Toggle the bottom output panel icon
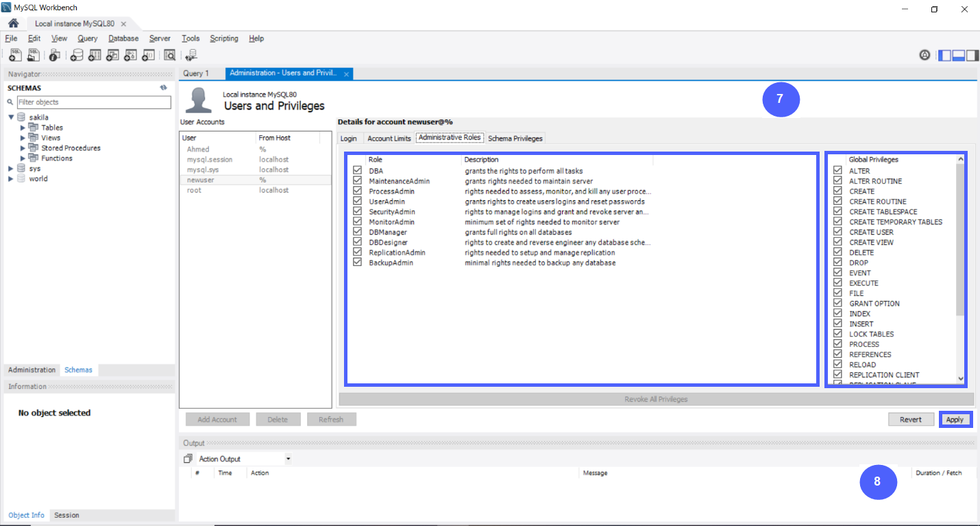Screen dimensions: 980x526 (959, 55)
